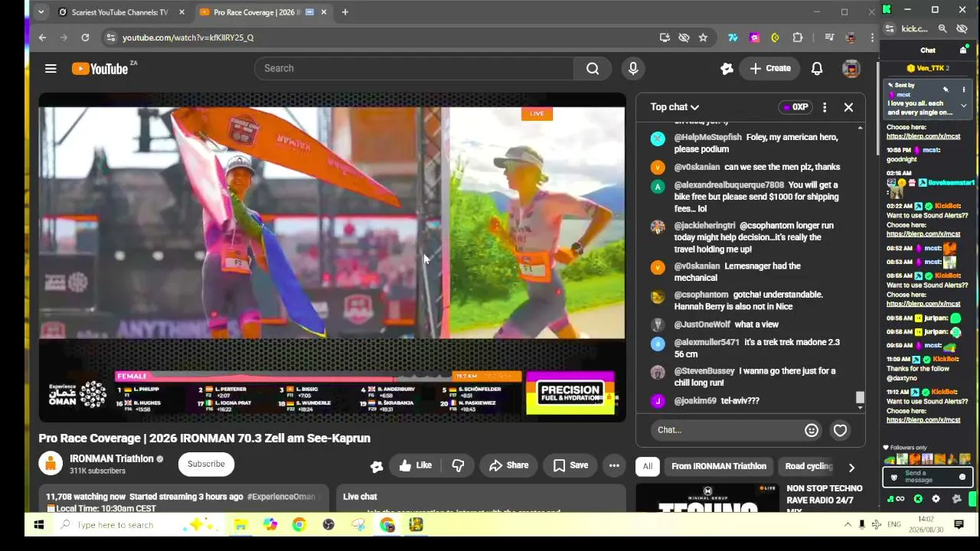Click the sparkle icon beside Create
This screenshot has height=551, width=980.
[x=727, y=68]
